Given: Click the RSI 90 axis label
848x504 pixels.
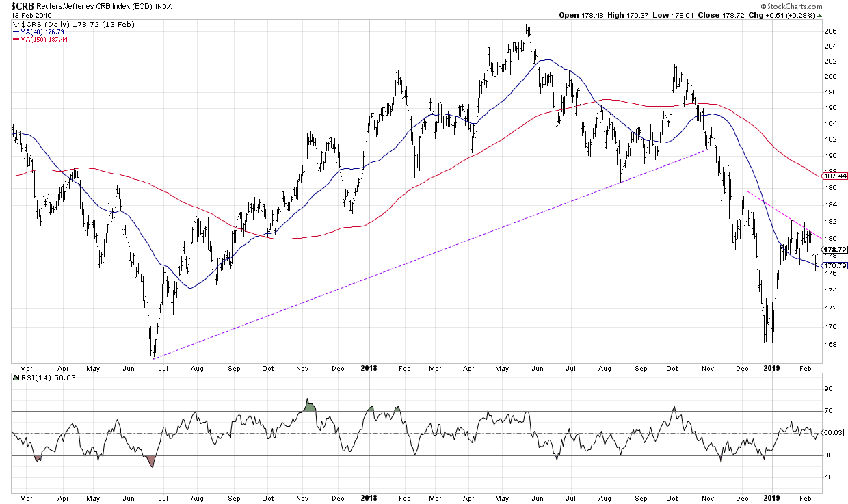Looking at the screenshot, I should [x=830, y=388].
